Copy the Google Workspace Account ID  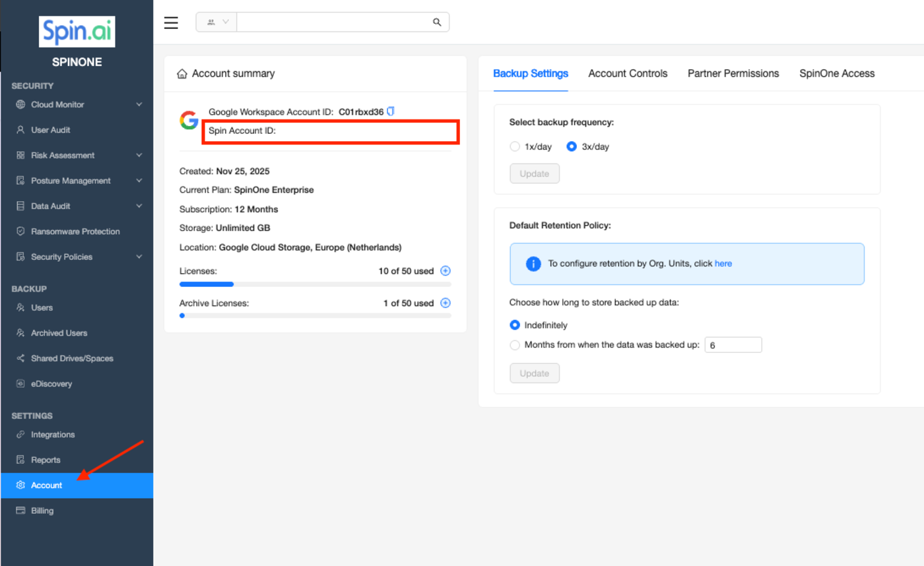[x=391, y=111]
